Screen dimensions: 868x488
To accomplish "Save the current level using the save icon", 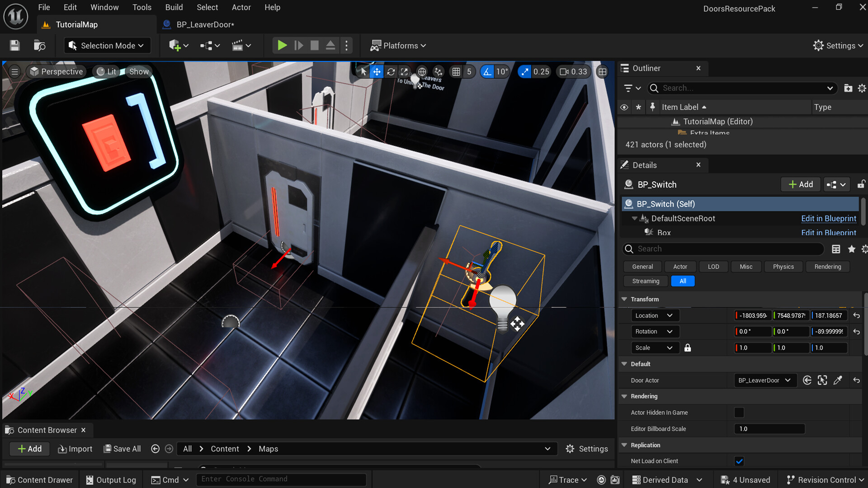I will (x=14, y=45).
